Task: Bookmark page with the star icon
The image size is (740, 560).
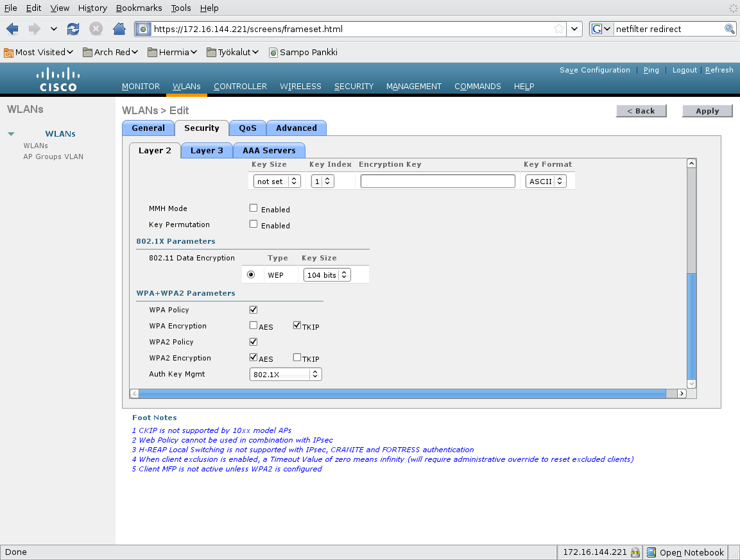Action: coord(559,29)
